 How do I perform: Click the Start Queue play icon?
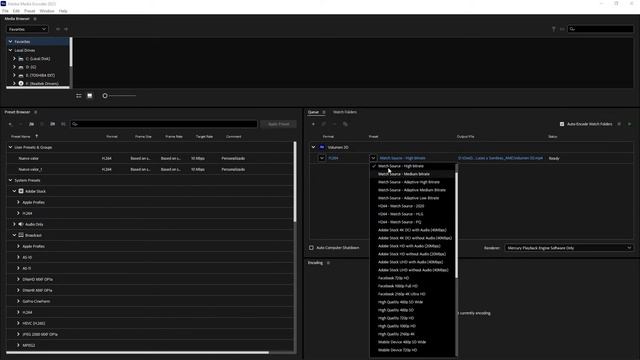click(629, 124)
